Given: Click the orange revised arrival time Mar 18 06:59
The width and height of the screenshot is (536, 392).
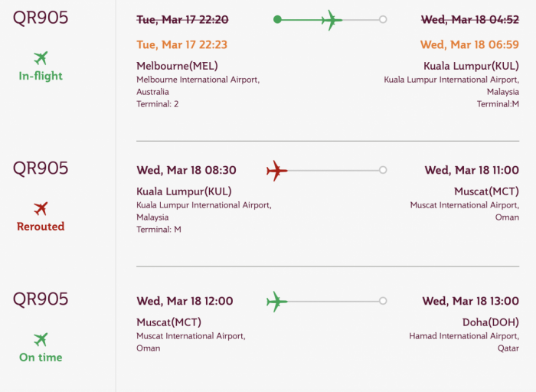Looking at the screenshot, I should [x=469, y=44].
